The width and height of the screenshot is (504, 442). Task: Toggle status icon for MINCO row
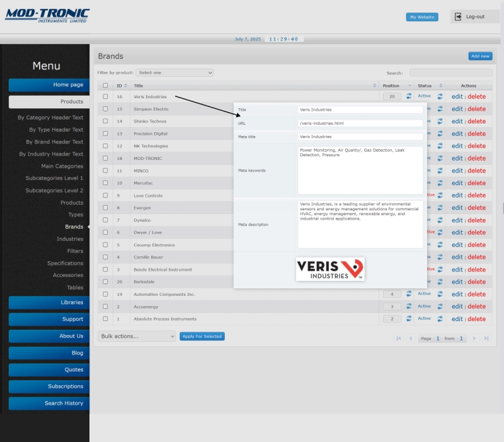coord(440,171)
